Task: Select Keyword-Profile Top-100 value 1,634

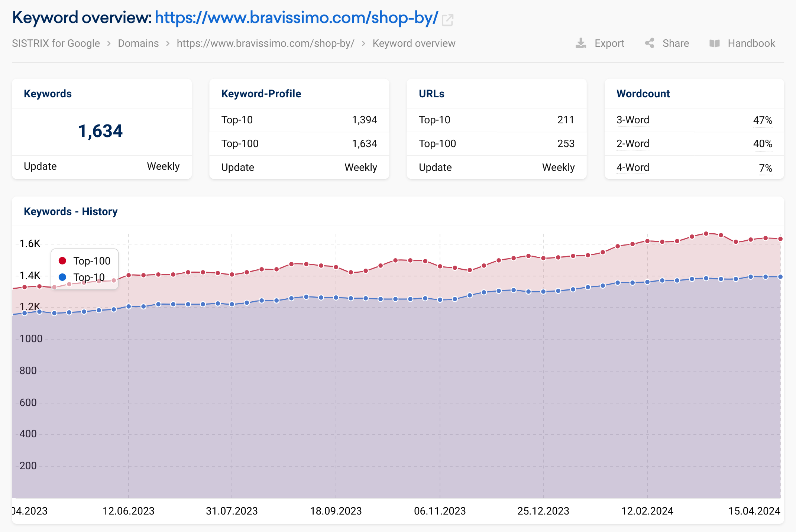Action: 365,144
